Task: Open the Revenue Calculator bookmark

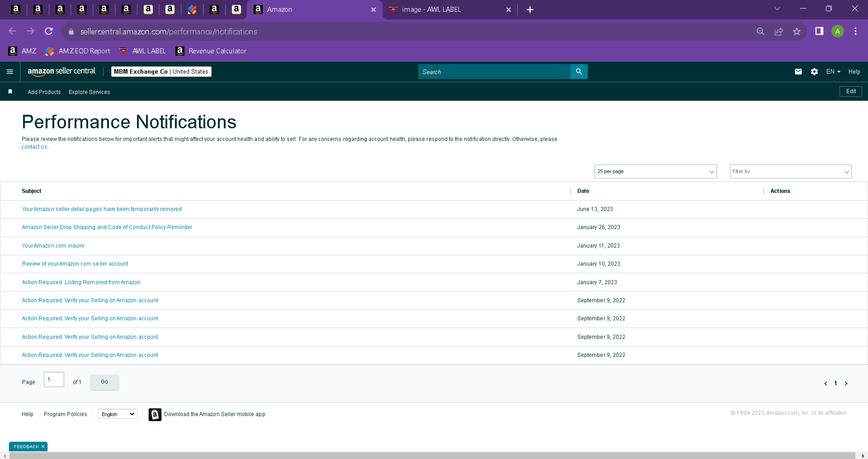Action: (211, 51)
